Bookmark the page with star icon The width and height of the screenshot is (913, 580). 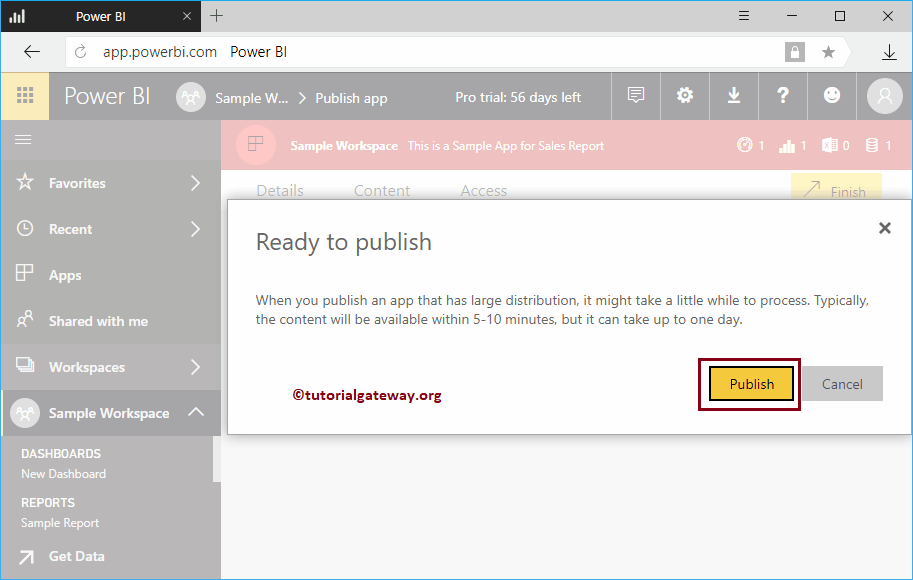[828, 52]
